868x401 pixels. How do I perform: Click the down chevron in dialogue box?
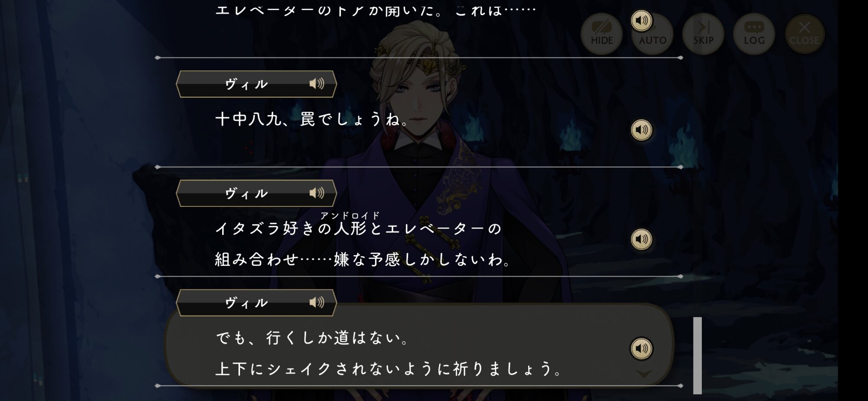(644, 374)
